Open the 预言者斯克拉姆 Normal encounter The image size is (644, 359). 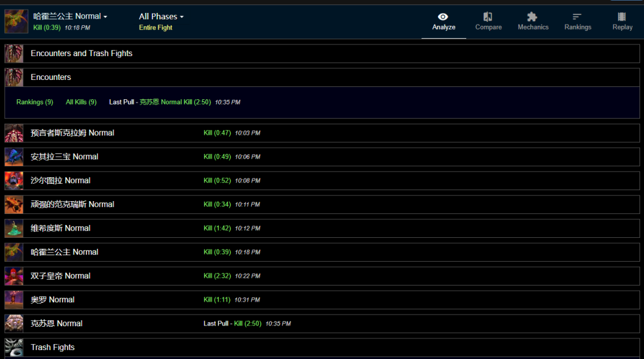point(72,133)
